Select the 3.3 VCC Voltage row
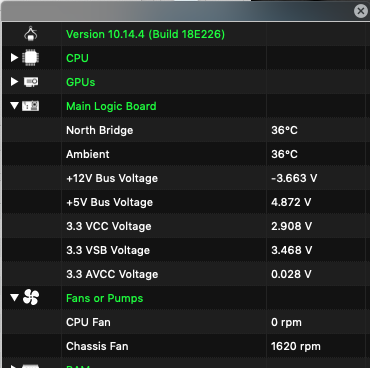This screenshot has width=370, height=368. pyautogui.click(x=185, y=226)
